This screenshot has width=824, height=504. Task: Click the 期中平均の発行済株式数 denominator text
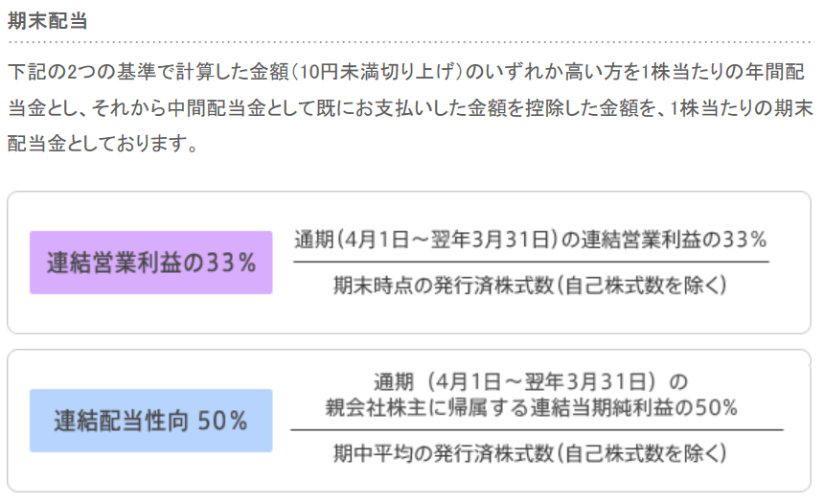(530, 453)
